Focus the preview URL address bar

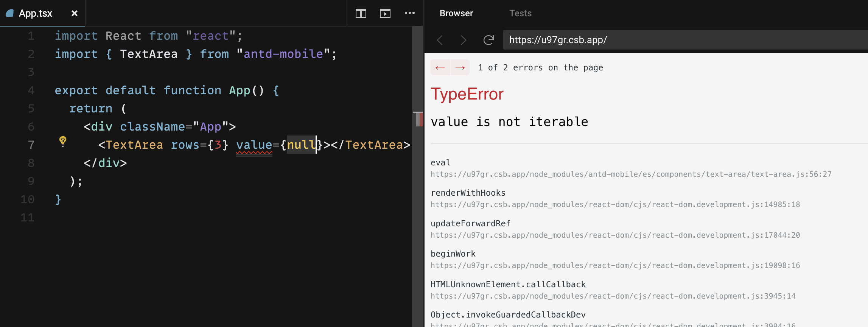[685, 40]
